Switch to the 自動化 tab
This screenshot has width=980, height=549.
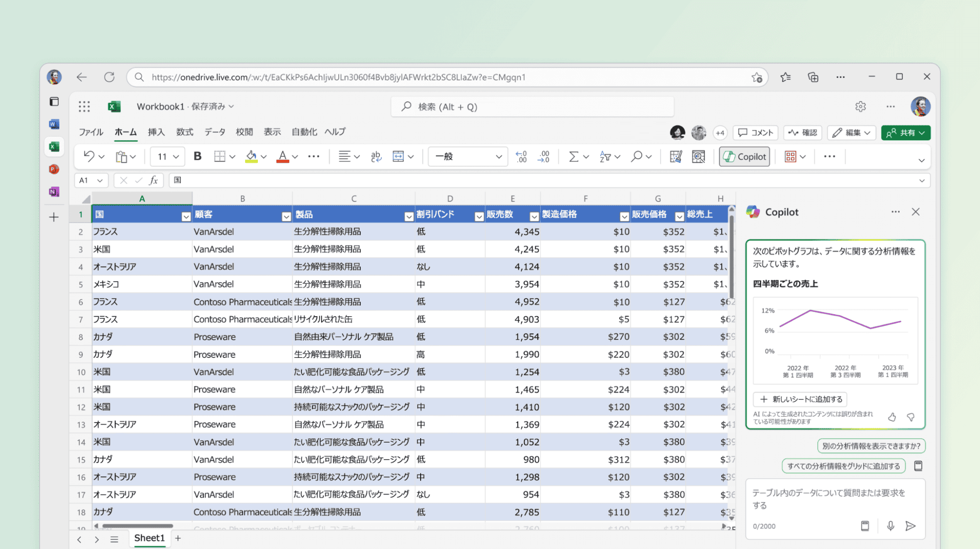304,132
